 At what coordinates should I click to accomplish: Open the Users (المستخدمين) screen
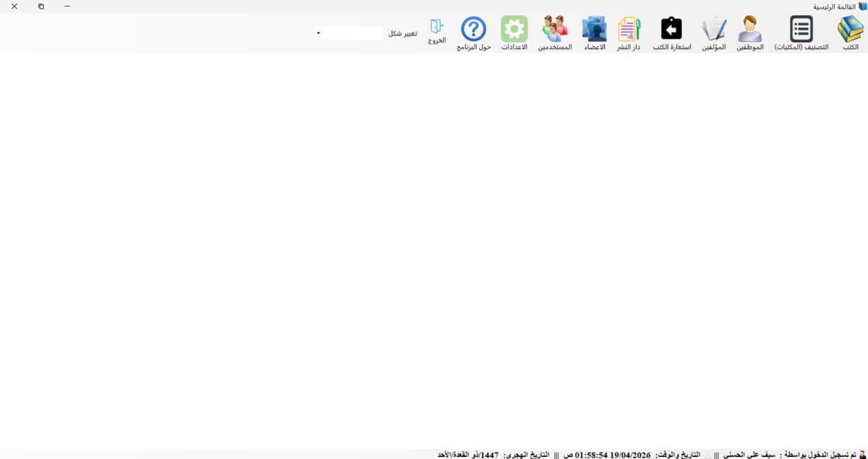click(x=555, y=33)
